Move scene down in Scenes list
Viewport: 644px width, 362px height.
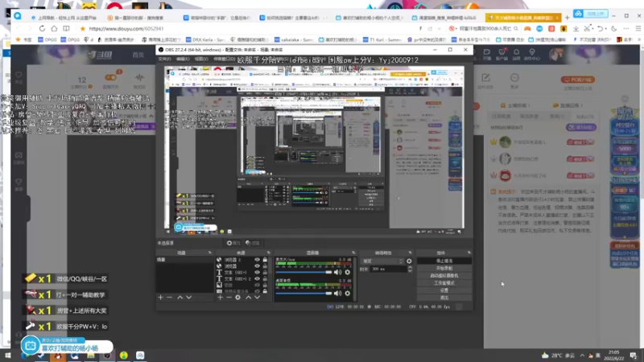click(x=189, y=297)
